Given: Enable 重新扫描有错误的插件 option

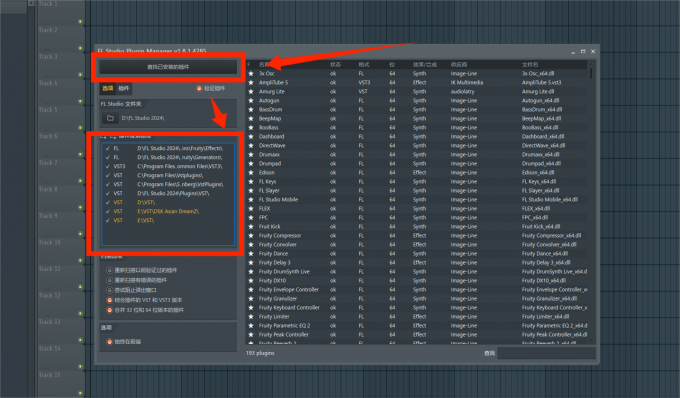Looking at the screenshot, I should 110,280.
